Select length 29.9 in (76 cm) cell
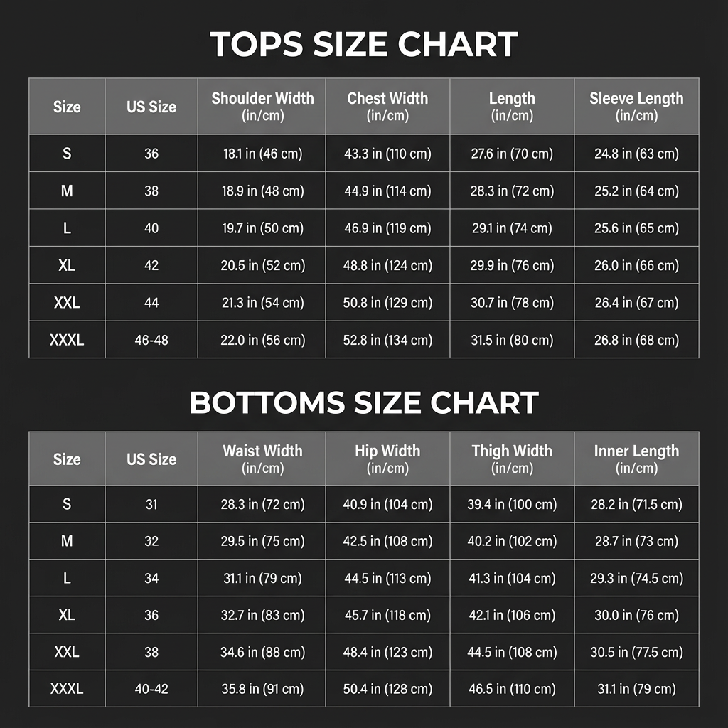Viewport: 728px width, 728px height. click(512, 265)
